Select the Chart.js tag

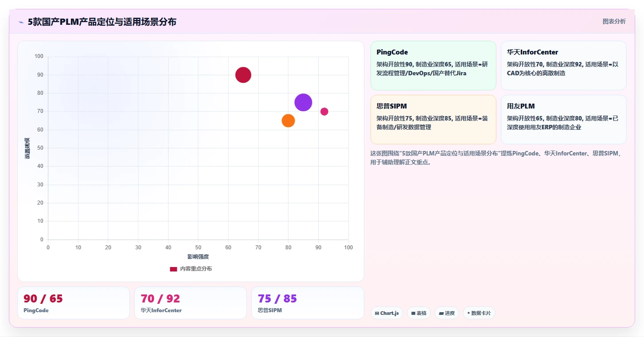[x=386, y=313]
